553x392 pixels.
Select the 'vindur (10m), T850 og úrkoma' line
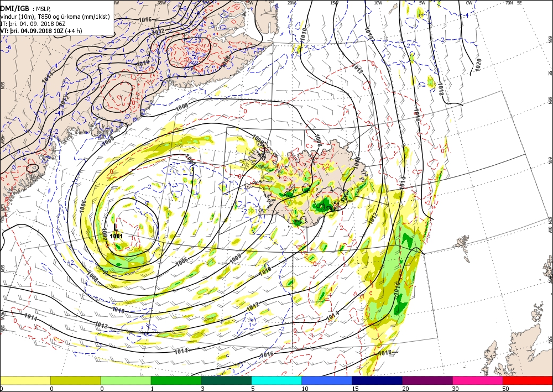55,17
